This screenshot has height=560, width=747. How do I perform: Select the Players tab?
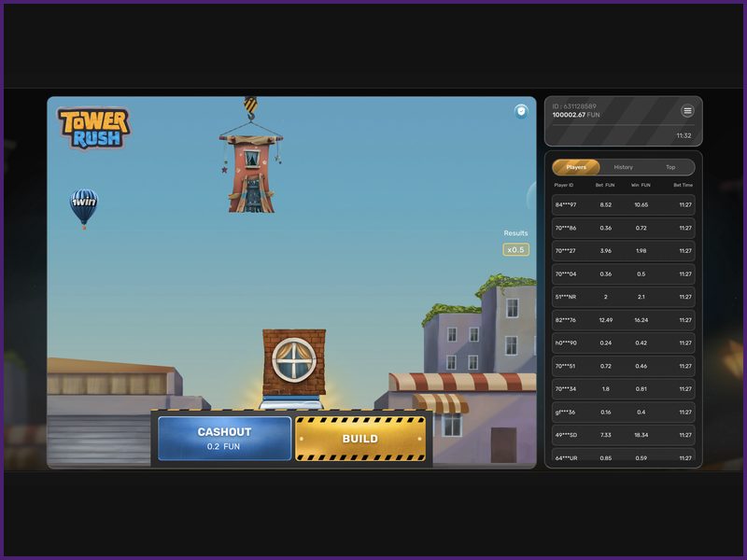576,167
